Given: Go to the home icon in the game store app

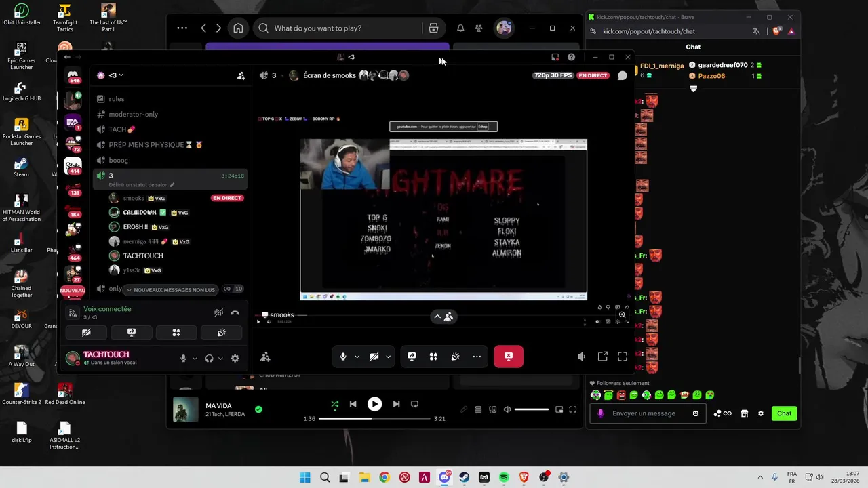Looking at the screenshot, I should coord(238,28).
